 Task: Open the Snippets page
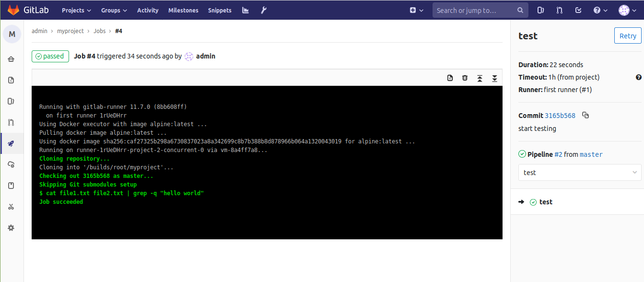pyautogui.click(x=220, y=10)
